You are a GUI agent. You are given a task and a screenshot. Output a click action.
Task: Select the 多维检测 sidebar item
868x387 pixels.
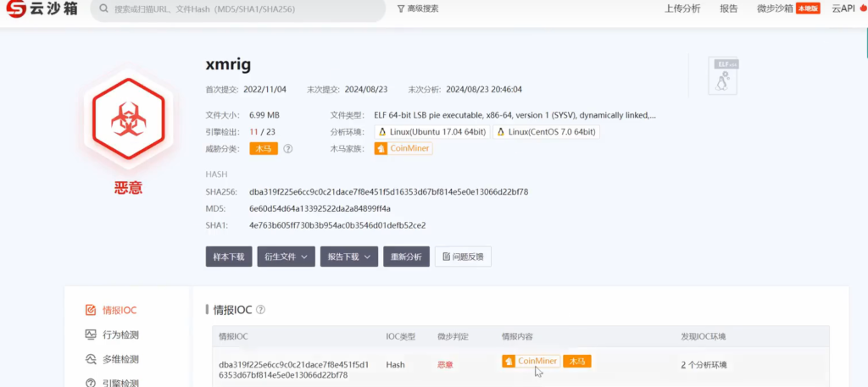(x=111, y=359)
